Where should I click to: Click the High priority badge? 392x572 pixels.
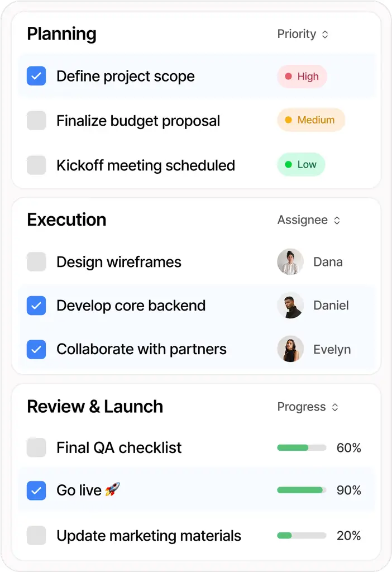[x=302, y=76]
